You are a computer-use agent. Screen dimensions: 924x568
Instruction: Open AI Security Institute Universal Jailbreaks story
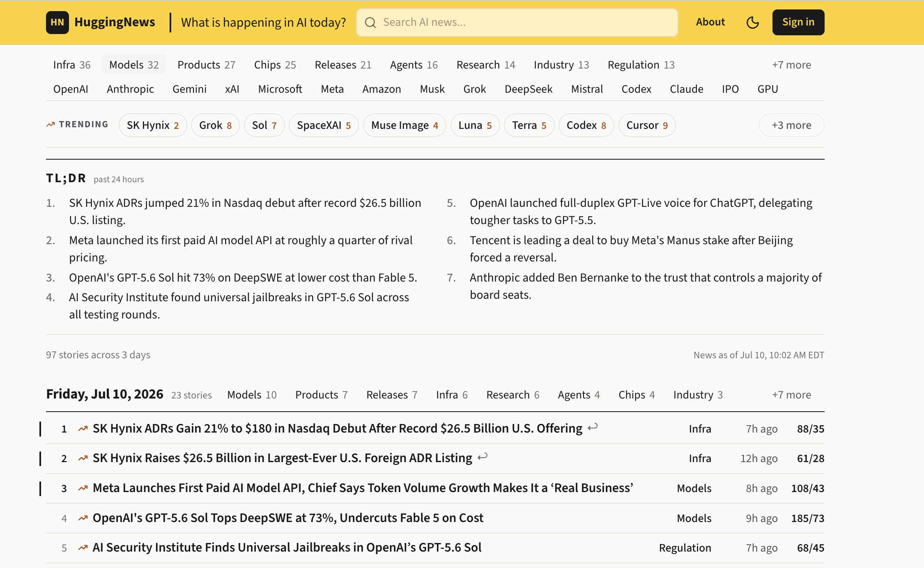[287, 547]
